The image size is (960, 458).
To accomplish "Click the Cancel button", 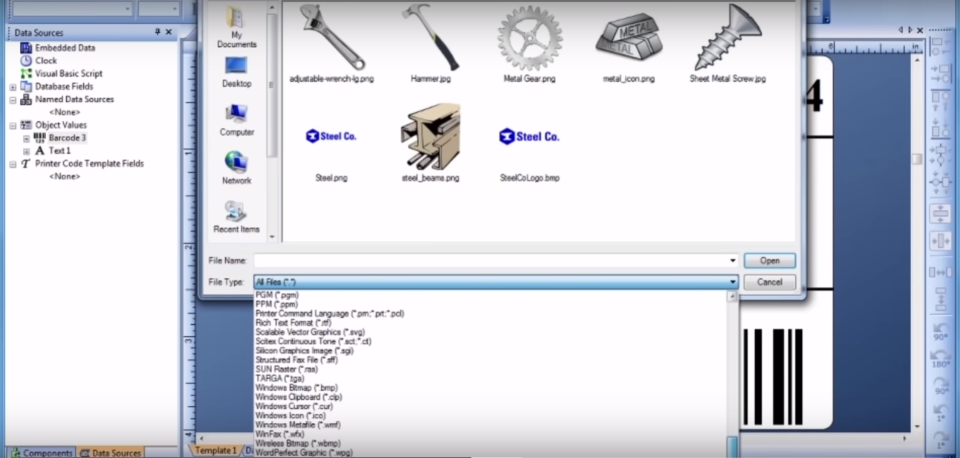I will coord(770,282).
